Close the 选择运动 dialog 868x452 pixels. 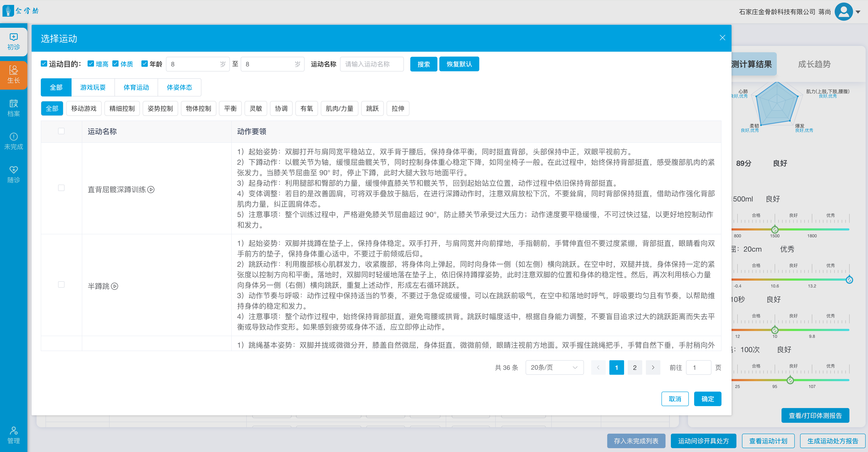pos(722,38)
